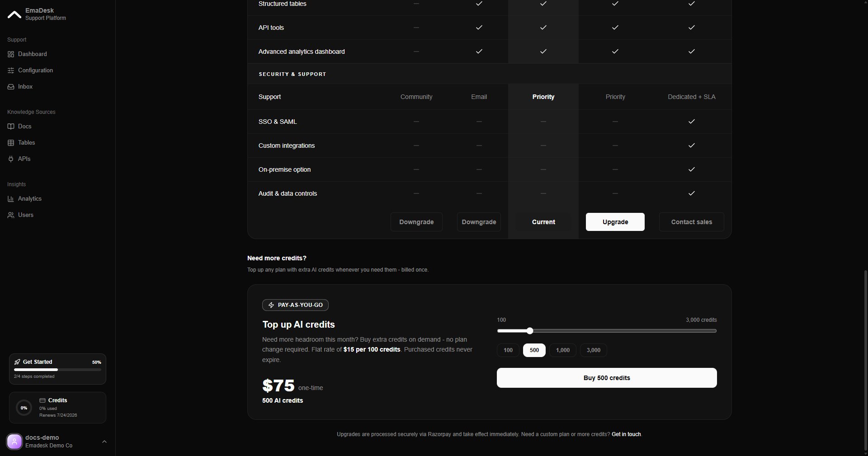Click the Users people icon
868x456 pixels.
click(x=11, y=215)
